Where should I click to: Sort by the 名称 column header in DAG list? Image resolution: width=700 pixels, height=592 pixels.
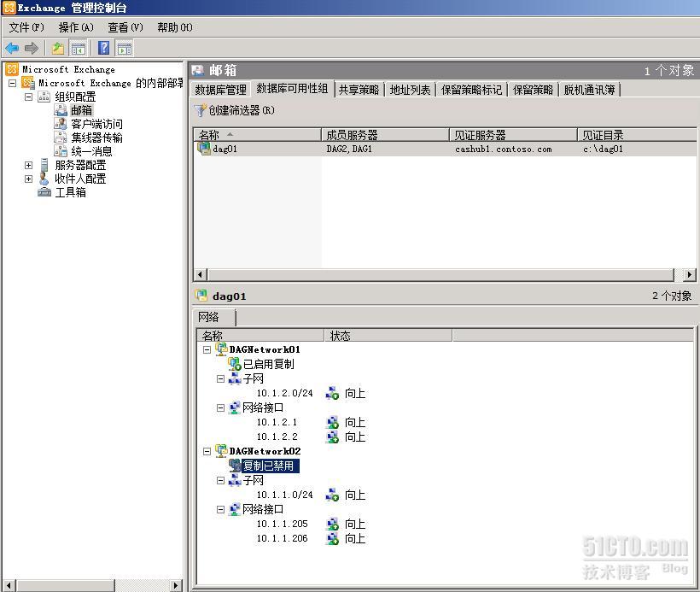coord(258,134)
